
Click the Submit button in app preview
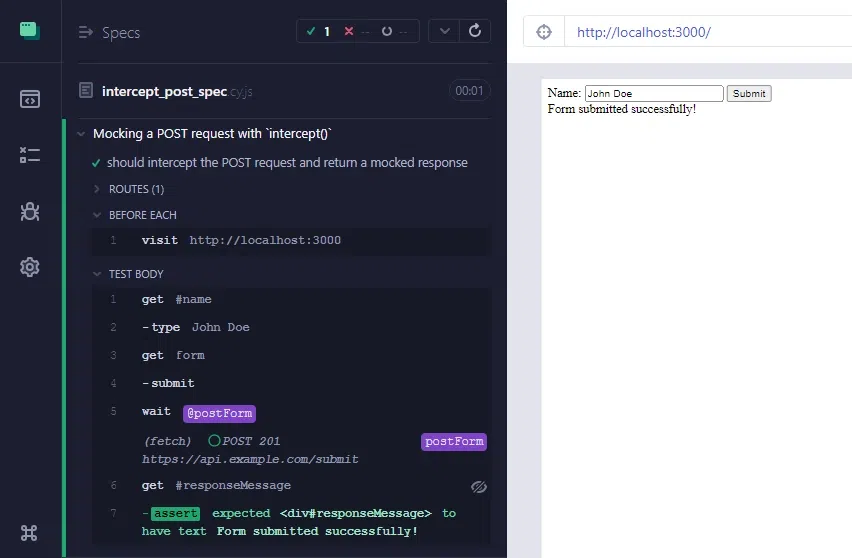[x=749, y=93]
